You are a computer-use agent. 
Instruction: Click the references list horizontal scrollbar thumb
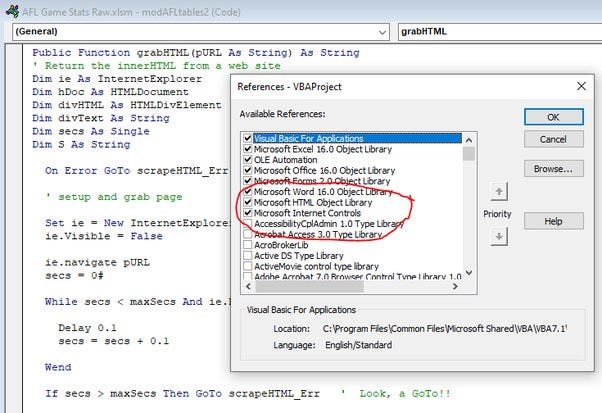coord(309,286)
